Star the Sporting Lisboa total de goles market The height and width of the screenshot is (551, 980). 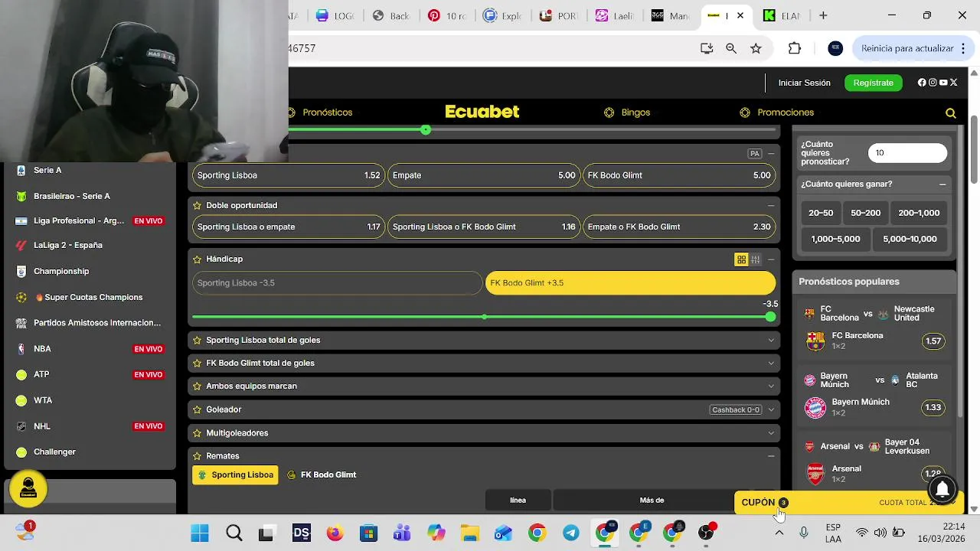click(198, 340)
